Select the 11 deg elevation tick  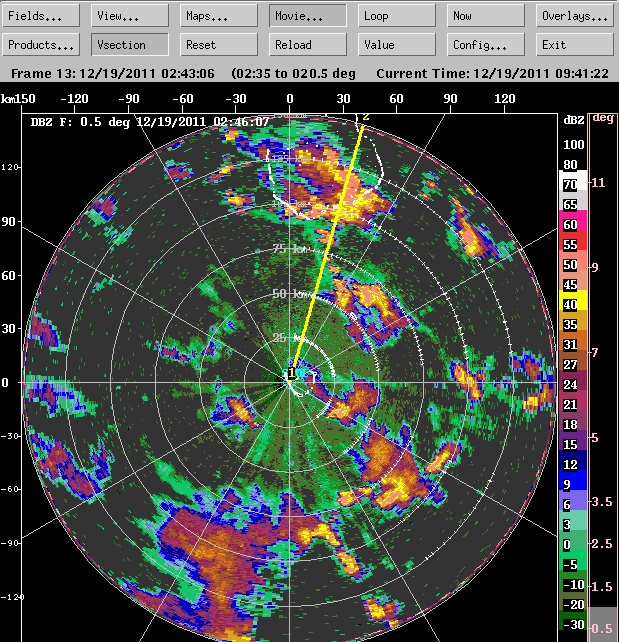(x=598, y=182)
